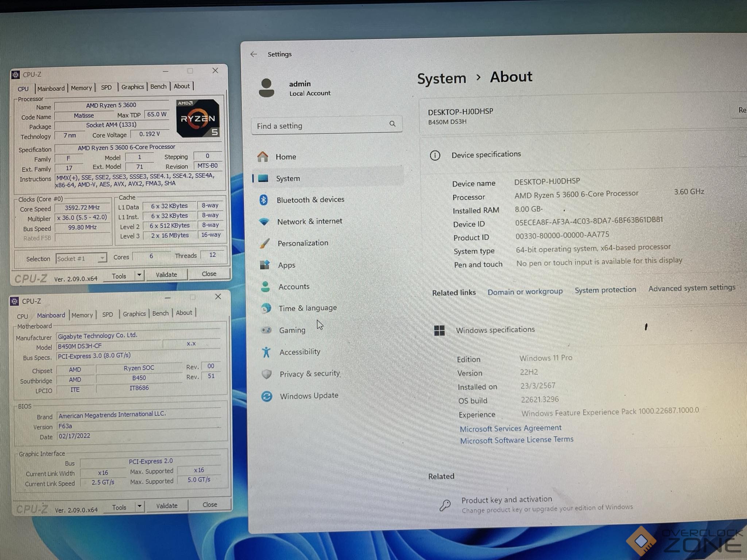Click the search magnifier in Find a setting
Viewport: 747px width, 560px height.
[392, 124]
